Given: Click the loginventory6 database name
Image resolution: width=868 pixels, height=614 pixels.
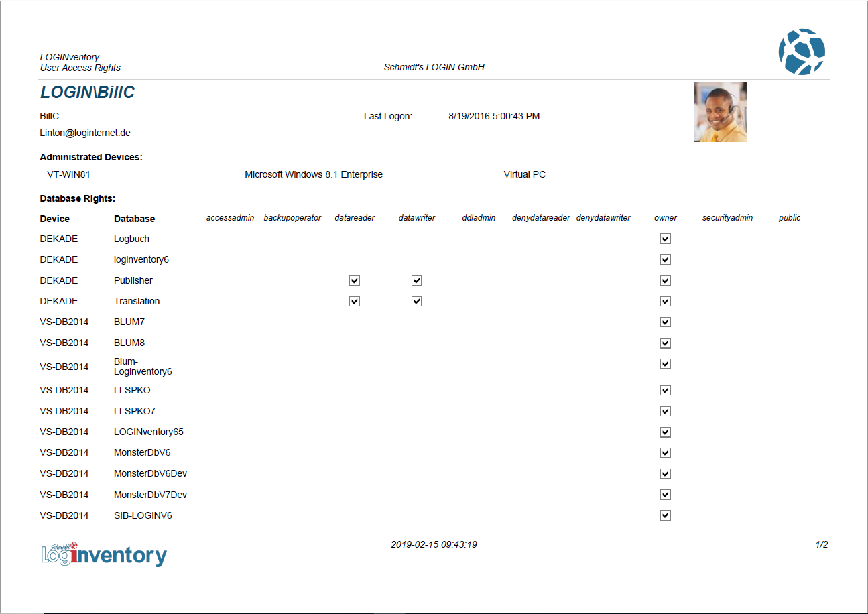Looking at the screenshot, I should (142, 259).
